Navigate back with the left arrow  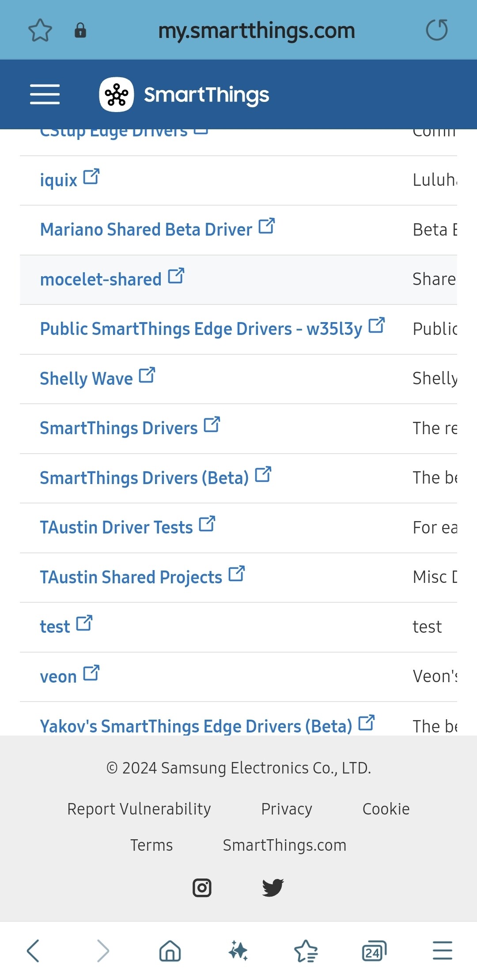[x=34, y=950]
